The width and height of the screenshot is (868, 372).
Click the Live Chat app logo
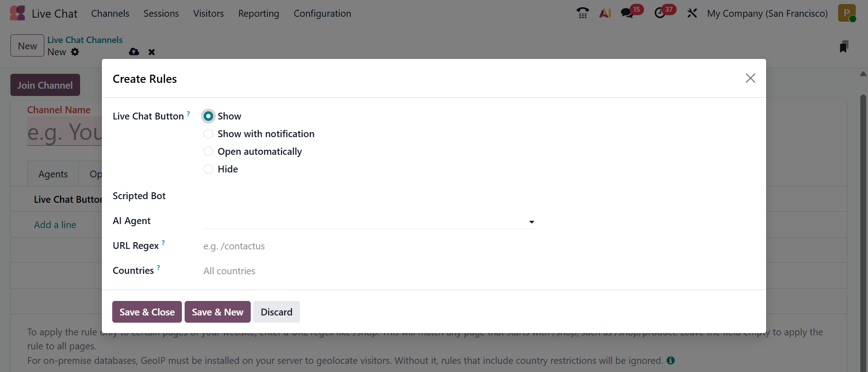click(18, 13)
